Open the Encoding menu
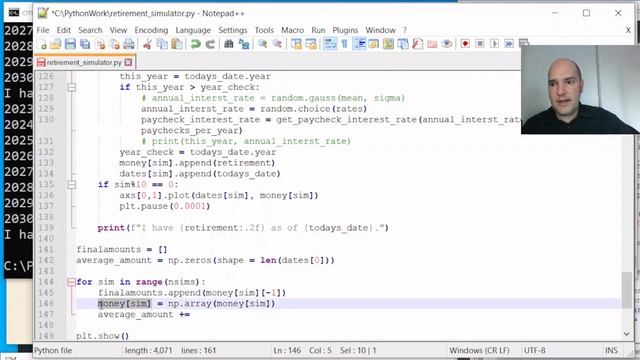Viewport: 640px width, 360px height. click(151, 30)
